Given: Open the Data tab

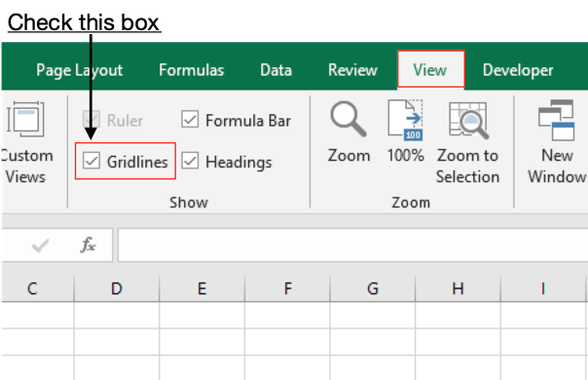Looking at the screenshot, I should click(x=276, y=70).
